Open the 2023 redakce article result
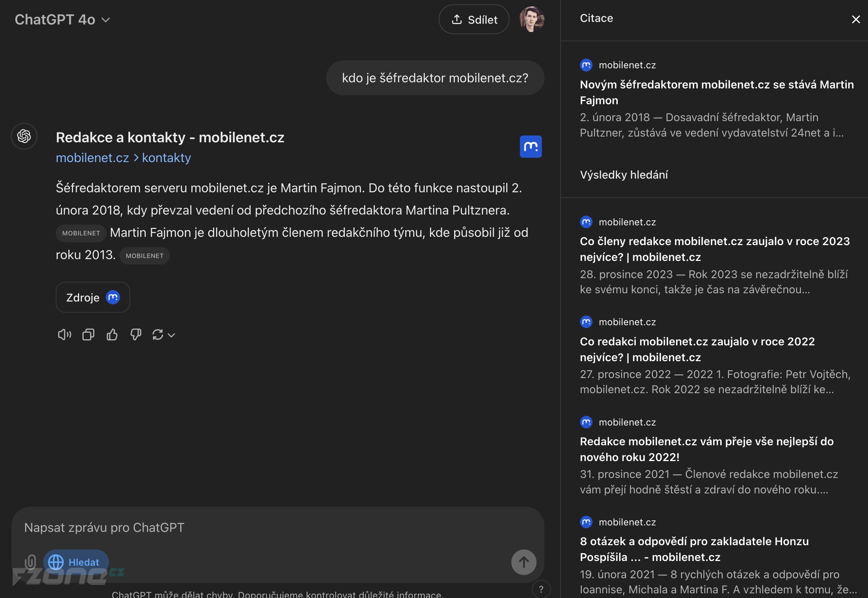 pyautogui.click(x=715, y=249)
